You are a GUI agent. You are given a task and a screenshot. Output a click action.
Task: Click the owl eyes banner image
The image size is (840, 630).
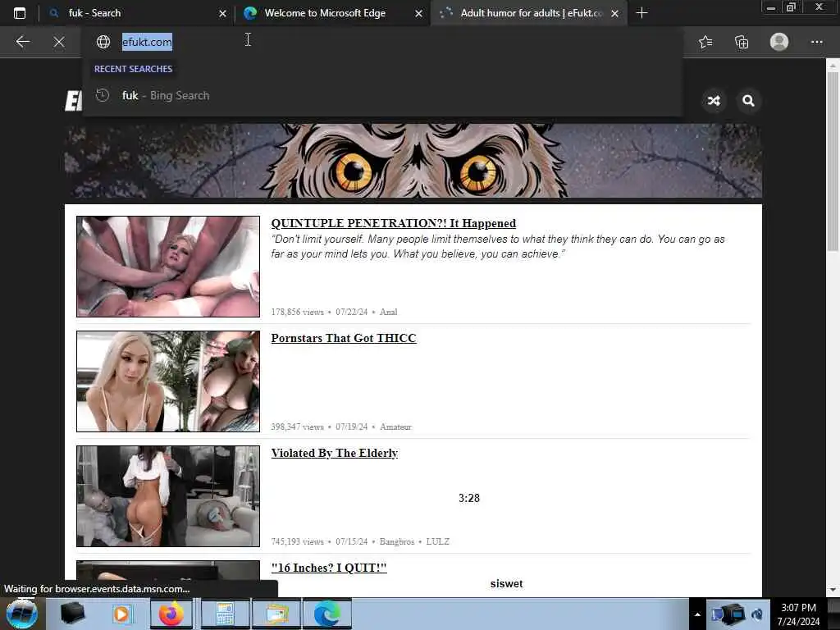(413, 161)
